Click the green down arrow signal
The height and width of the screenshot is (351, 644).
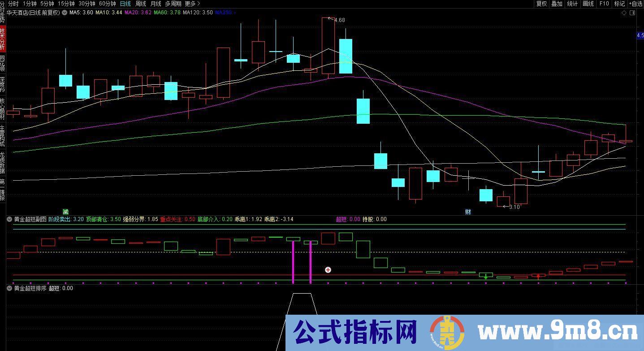coord(486,277)
